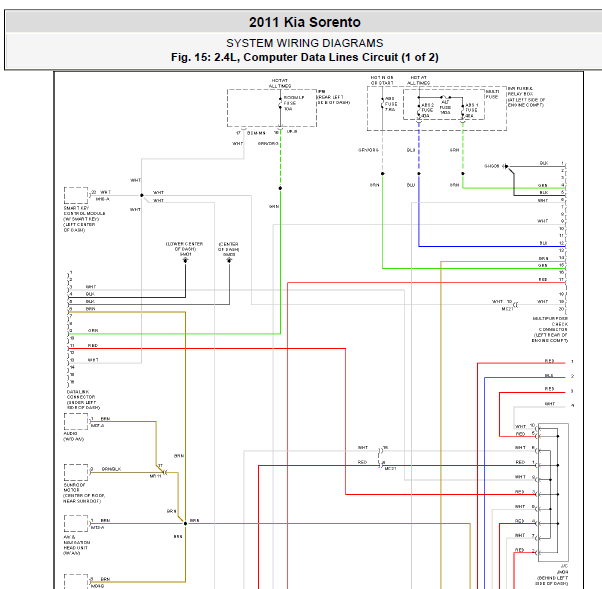Click the Multipurpose Check Connector label

(x=550, y=329)
